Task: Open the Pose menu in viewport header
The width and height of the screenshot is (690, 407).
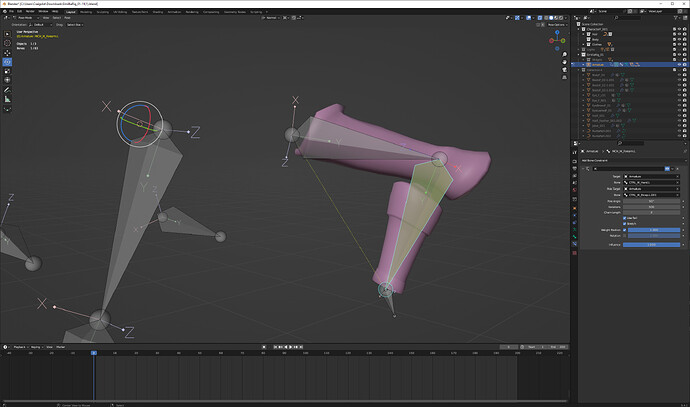Action: 67,18
